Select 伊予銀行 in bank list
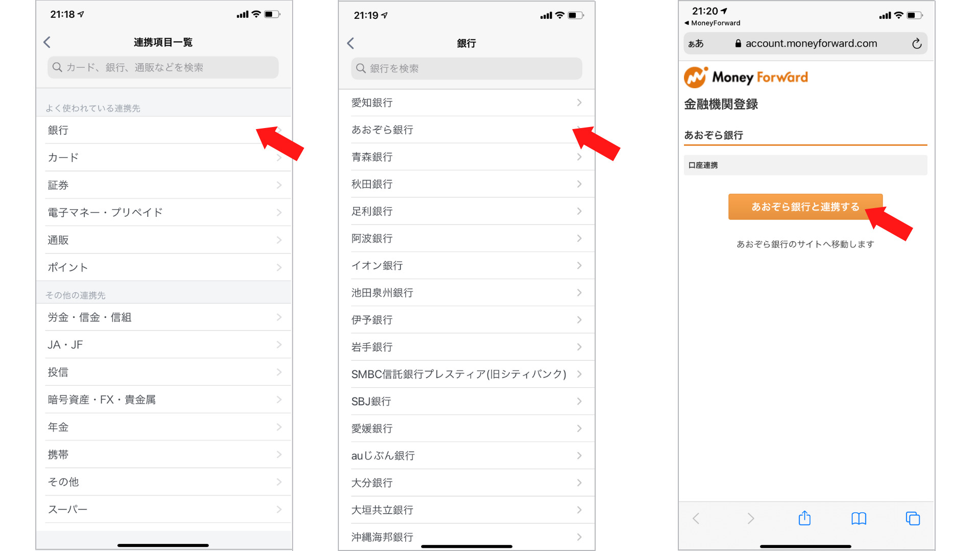The height and width of the screenshot is (551, 980). click(x=467, y=320)
